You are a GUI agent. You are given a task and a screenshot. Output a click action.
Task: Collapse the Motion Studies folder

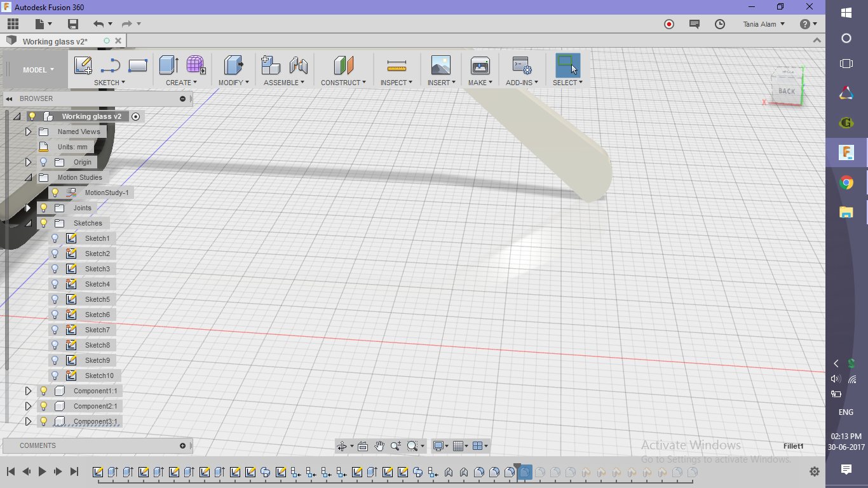point(28,177)
